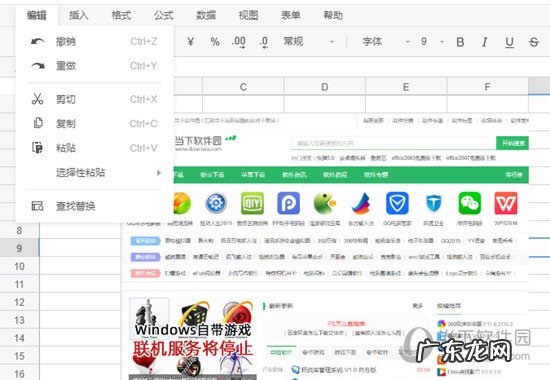Click the blue T shield icon
Viewport: 550px width, 380px height.
click(x=433, y=203)
